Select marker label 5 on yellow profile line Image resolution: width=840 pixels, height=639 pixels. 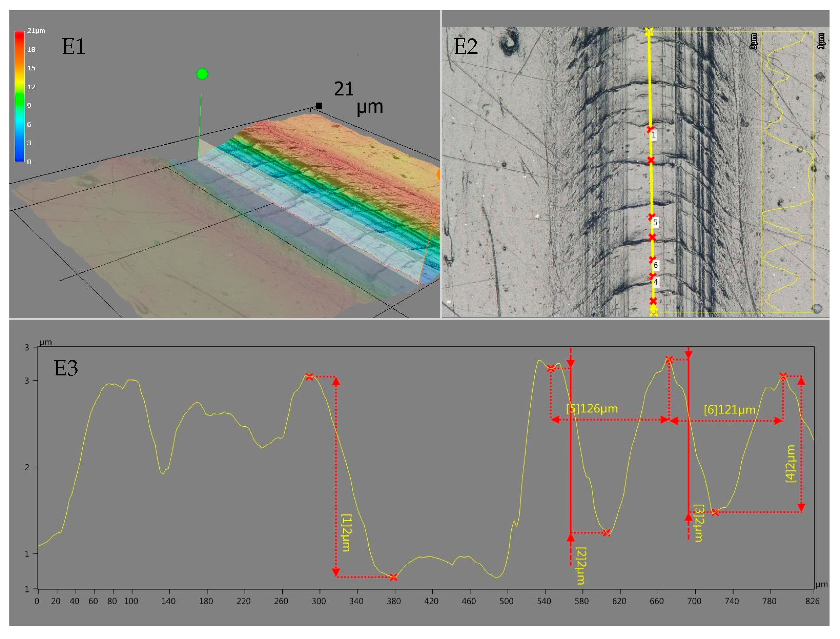tap(655, 222)
